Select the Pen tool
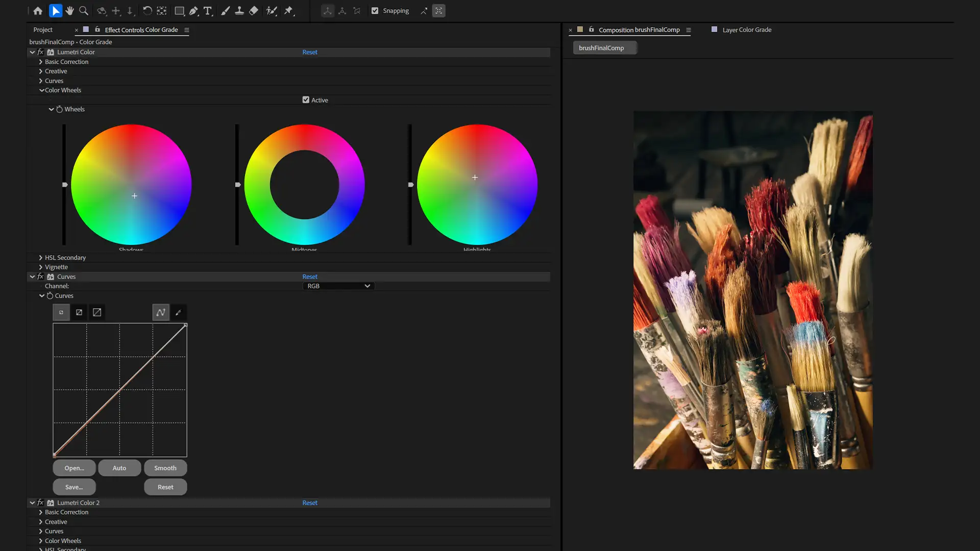Image resolution: width=980 pixels, height=551 pixels. (x=193, y=11)
